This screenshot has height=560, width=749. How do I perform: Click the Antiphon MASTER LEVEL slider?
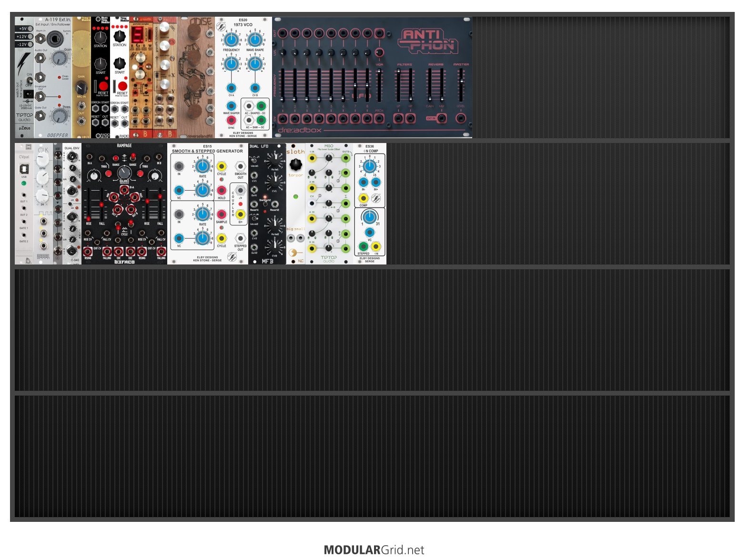(461, 85)
